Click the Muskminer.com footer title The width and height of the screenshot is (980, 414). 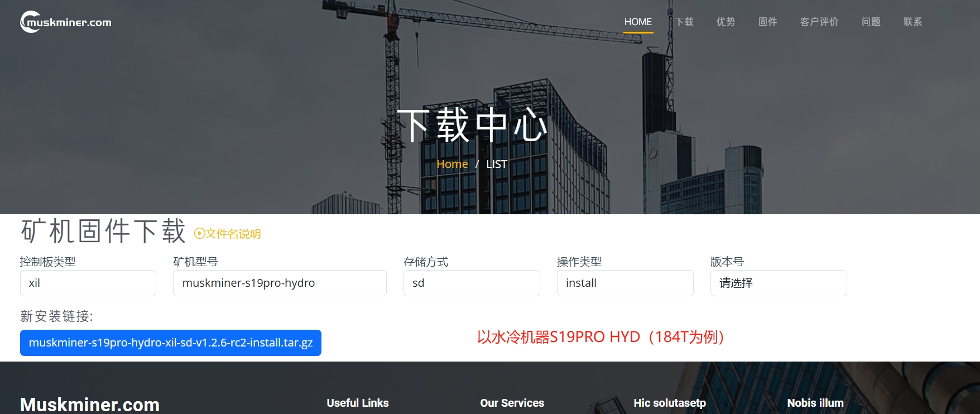pos(90,405)
